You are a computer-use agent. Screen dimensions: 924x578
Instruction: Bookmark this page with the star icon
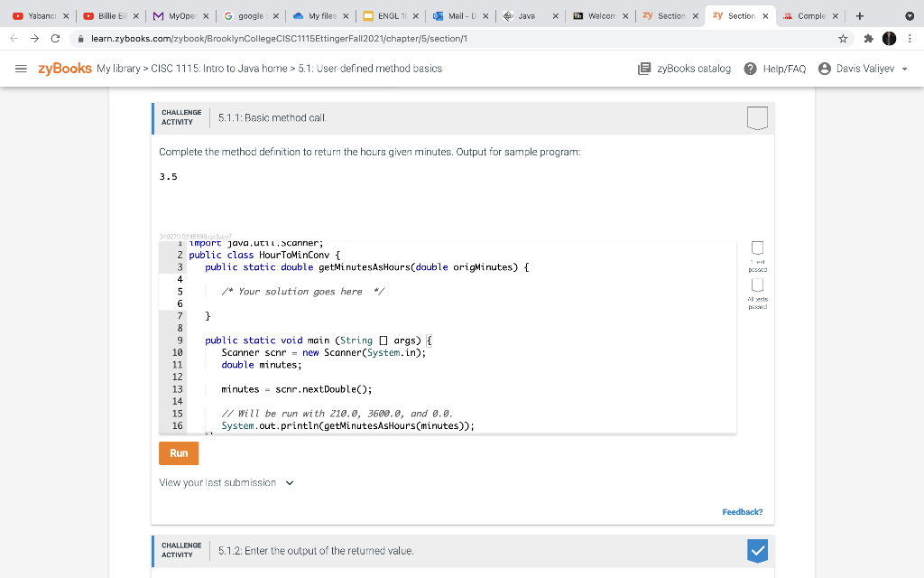pos(843,38)
